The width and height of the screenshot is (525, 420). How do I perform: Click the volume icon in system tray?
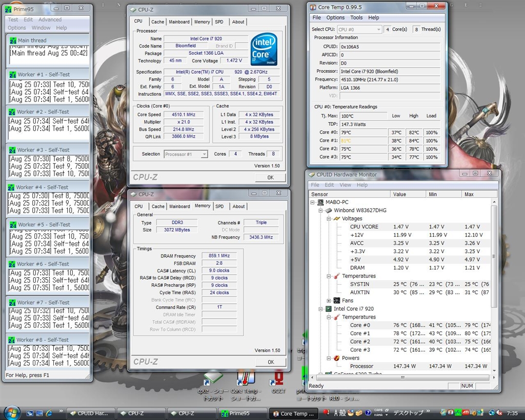(x=499, y=413)
